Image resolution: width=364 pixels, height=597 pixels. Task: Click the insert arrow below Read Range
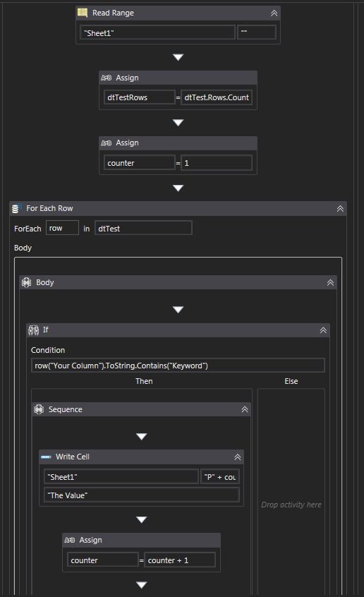point(178,57)
